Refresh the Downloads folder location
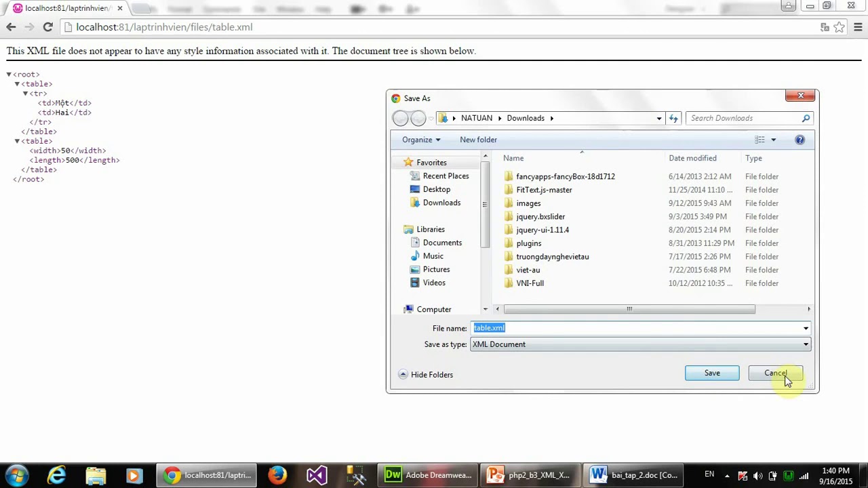This screenshot has height=488, width=868. coord(673,118)
